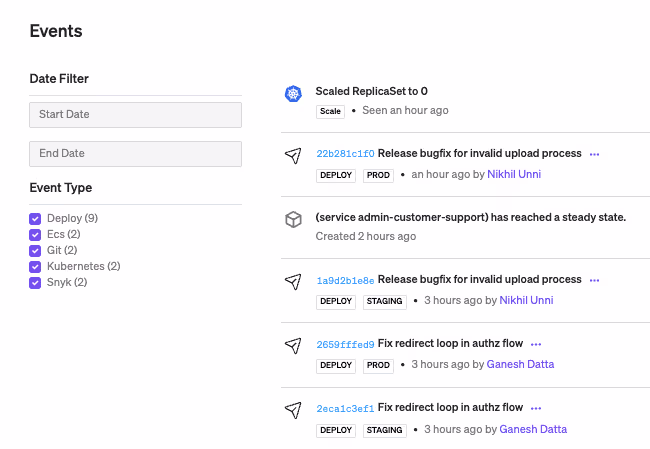Uncheck the Deploy (9) event type
This screenshot has width=650, height=449.
click(35, 218)
